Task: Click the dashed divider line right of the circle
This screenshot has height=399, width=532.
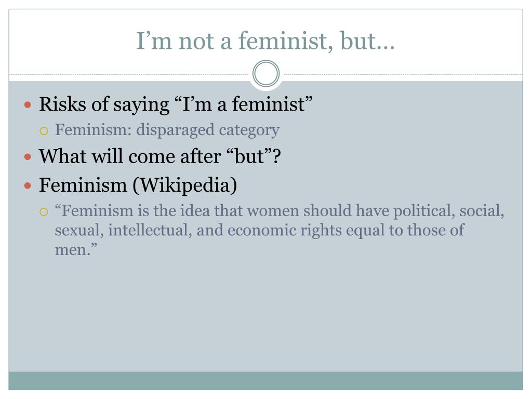Action: [x=403, y=74]
